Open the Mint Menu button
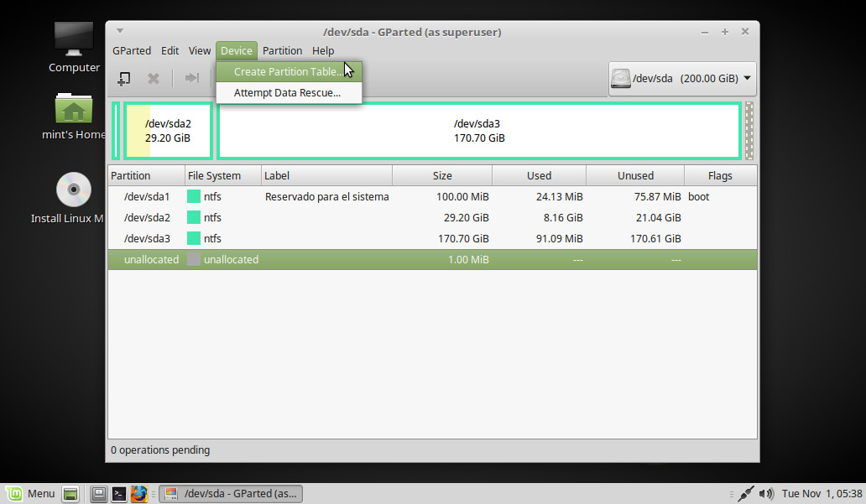 pyautogui.click(x=30, y=494)
